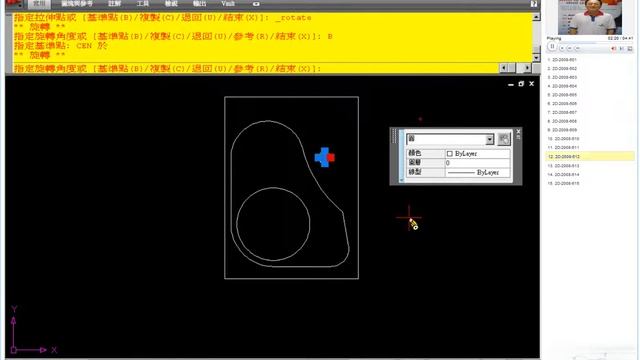Click the 線型 ByLayer linetype value
The image size is (640, 360).
click(x=478, y=172)
